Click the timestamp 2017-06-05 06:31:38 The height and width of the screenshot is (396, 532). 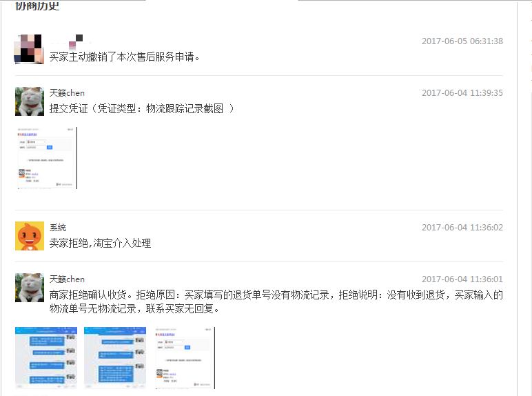pos(462,41)
